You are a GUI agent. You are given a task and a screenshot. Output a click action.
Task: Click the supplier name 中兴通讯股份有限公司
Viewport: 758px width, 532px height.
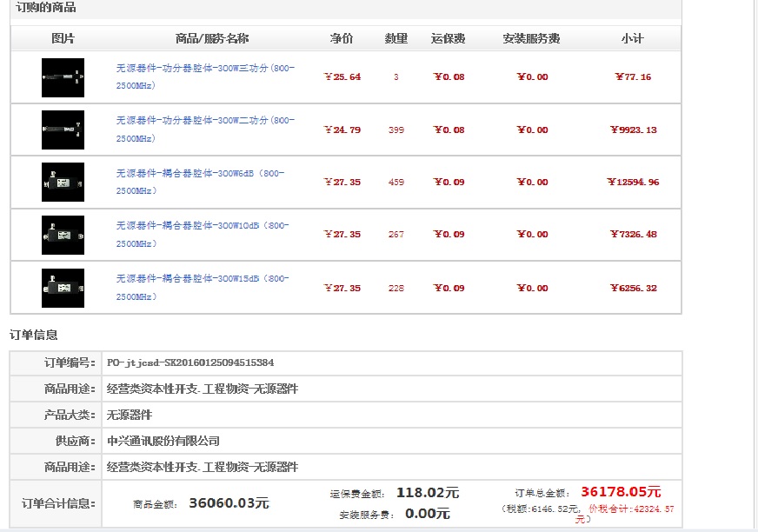pos(163,441)
